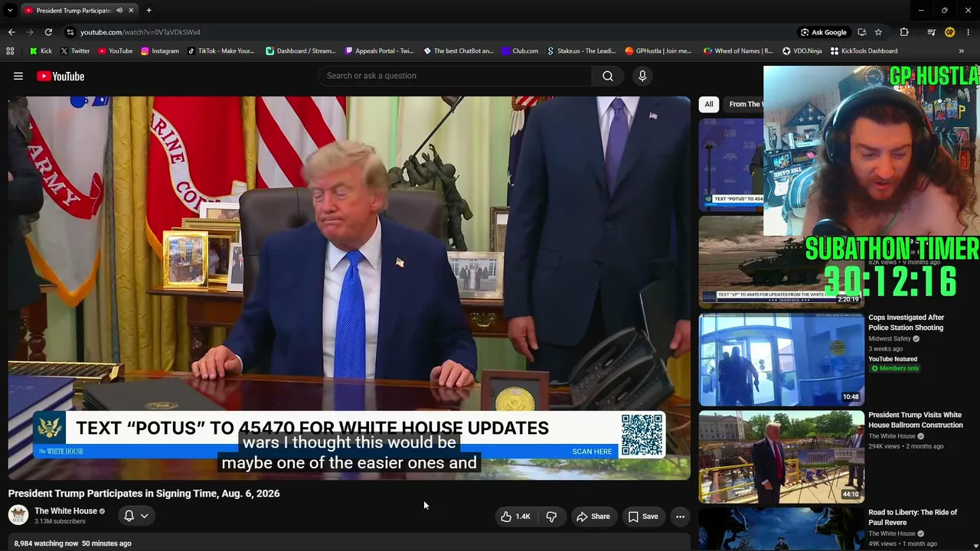Viewport: 980px width, 551px height.
Task: Open the YouTube bookmark in bookmarks bar
Action: click(x=115, y=51)
